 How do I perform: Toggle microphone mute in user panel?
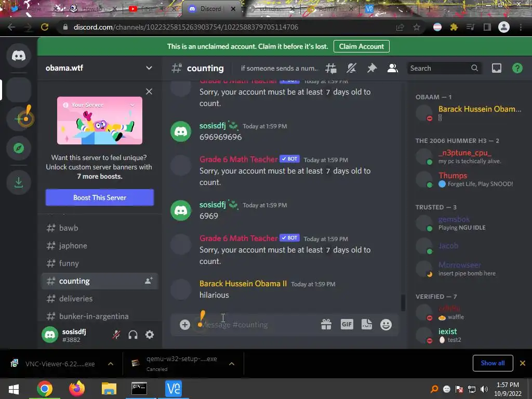[116, 335]
